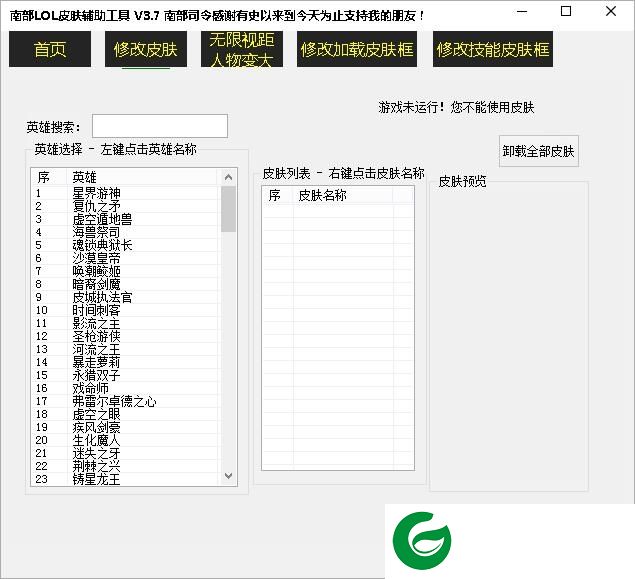The image size is (635, 579).
Task: Click the hero list scroll down arrow
Action: 228,476
